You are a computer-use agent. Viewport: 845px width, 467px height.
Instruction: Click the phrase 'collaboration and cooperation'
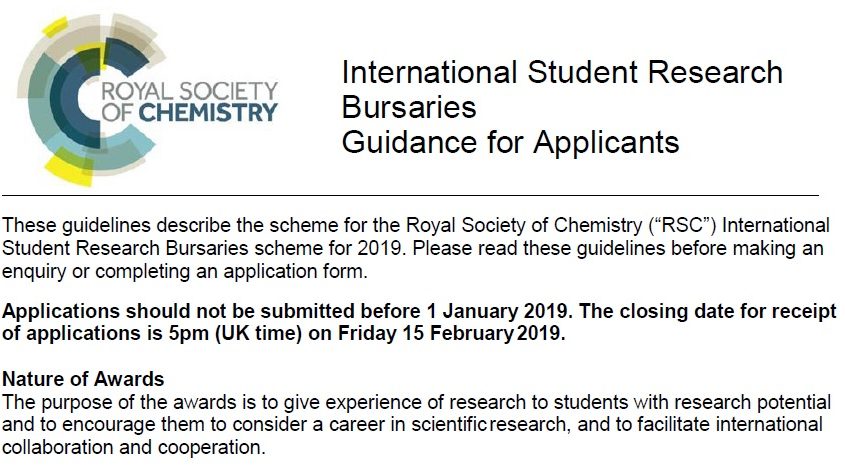(133, 448)
